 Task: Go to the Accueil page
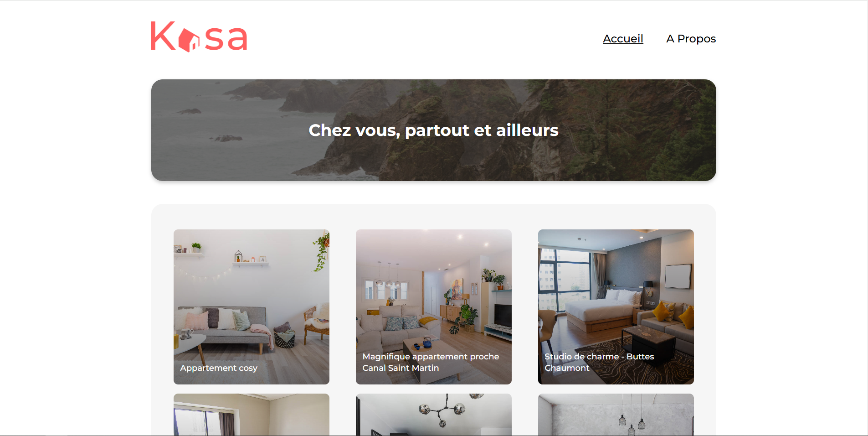click(623, 39)
